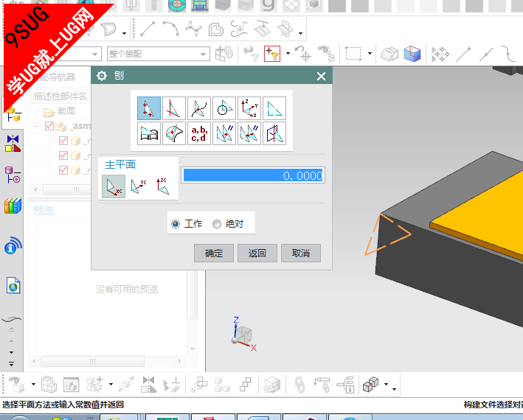Screen dimensions: 523x420
Task: Toggle the third child component checkbox
Action: click(x=63, y=170)
